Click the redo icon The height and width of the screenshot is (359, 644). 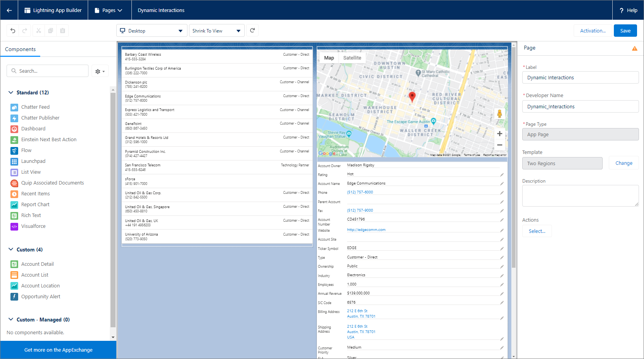(x=25, y=31)
